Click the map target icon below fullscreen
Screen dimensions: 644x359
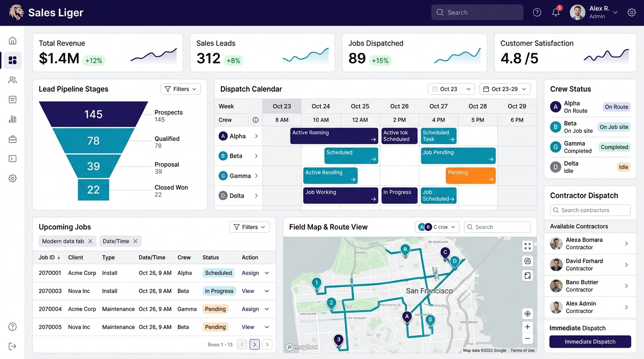(527, 261)
